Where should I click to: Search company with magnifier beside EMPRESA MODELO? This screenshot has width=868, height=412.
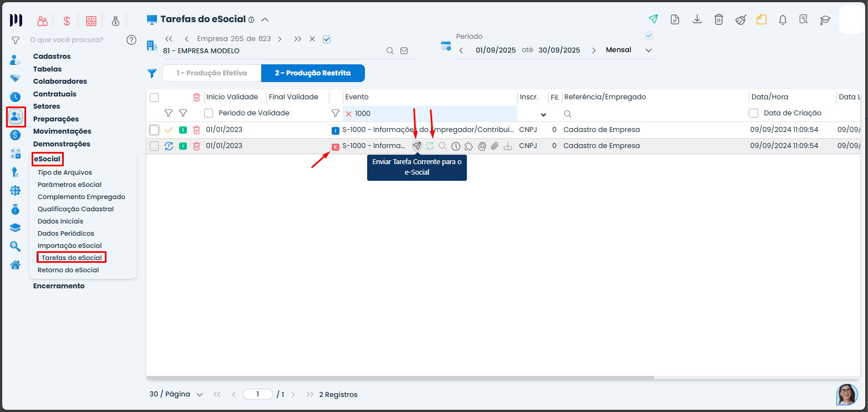pos(390,50)
